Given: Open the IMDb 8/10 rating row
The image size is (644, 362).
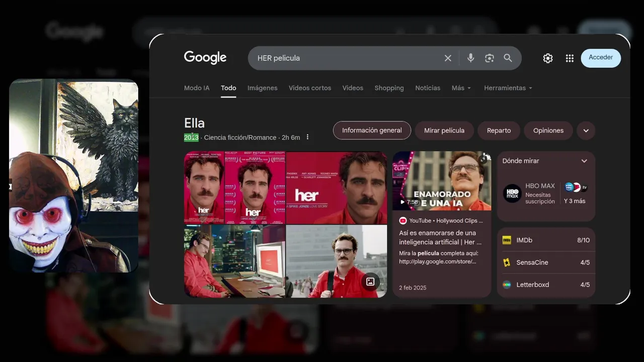Looking at the screenshot, I should pos(546,240).
